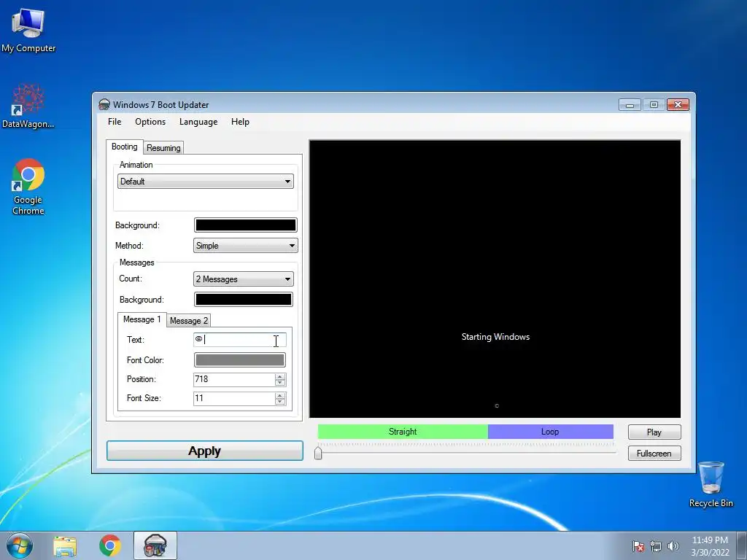
Task: Click the big Apply button
Action: pos(205,451)
